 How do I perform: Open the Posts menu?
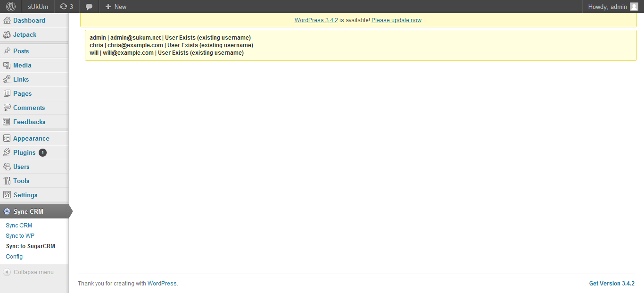pyautogui.click(x=21, y=51)
